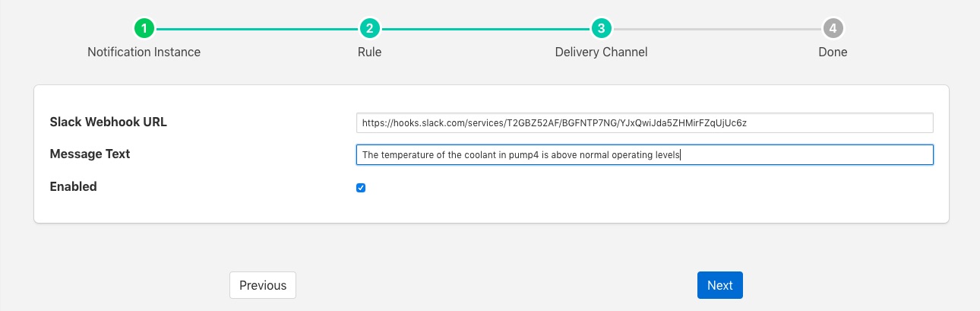Click the Message Text label
Screen dimensions: 980x311
coord(90,154)
